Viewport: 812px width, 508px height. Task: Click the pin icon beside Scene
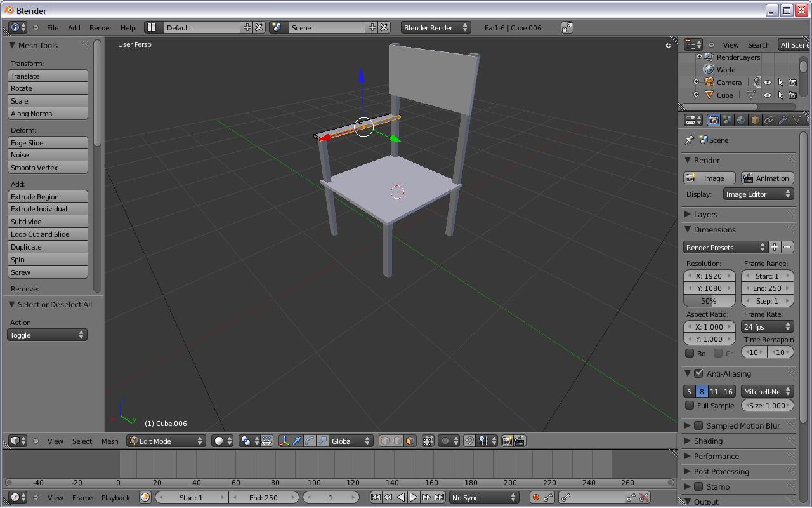(x=690, y=140)
